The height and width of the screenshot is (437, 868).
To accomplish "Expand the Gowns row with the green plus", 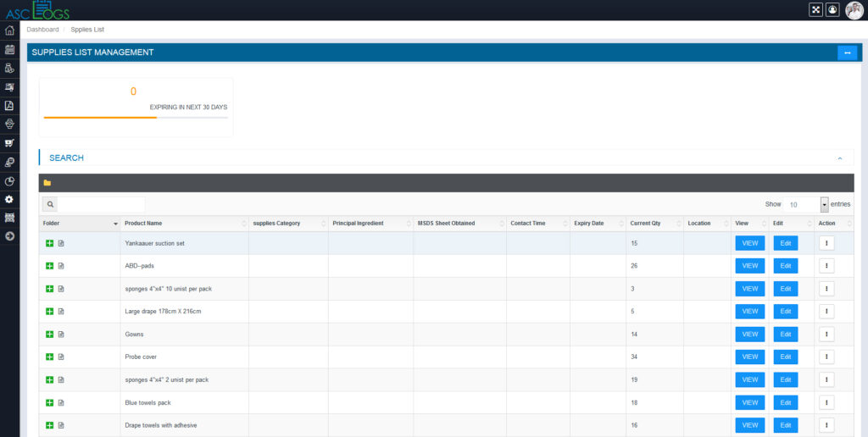I will [x=49, y=335].
